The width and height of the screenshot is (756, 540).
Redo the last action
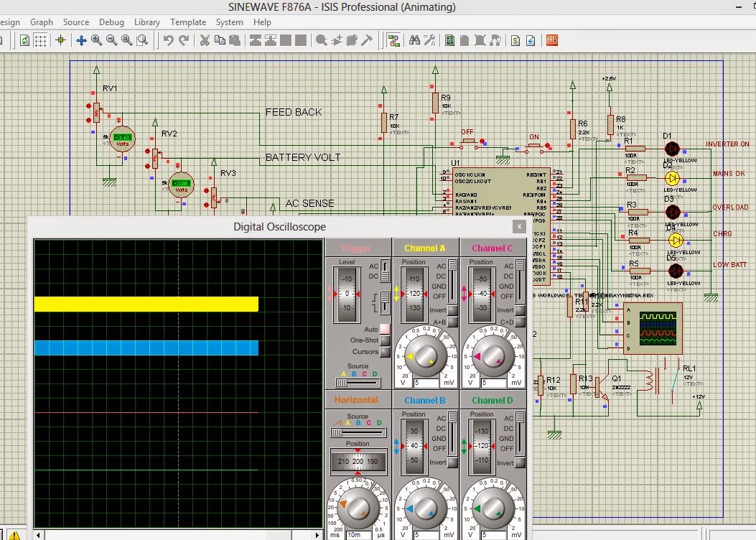click(185, 40)
